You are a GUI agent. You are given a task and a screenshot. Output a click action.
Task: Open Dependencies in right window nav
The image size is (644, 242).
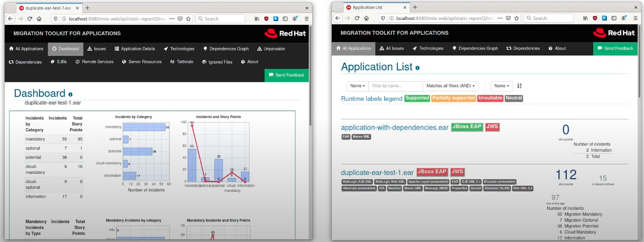523,49
